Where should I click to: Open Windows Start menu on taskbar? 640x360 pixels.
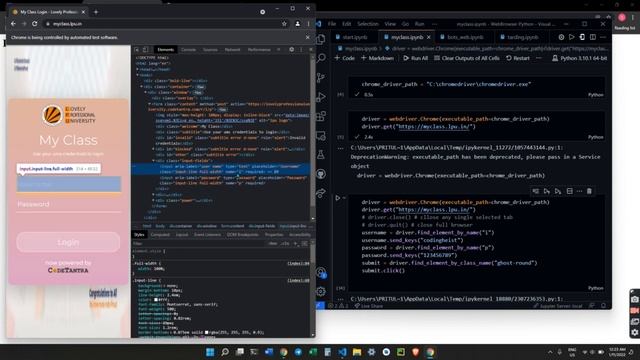point(210,352)
